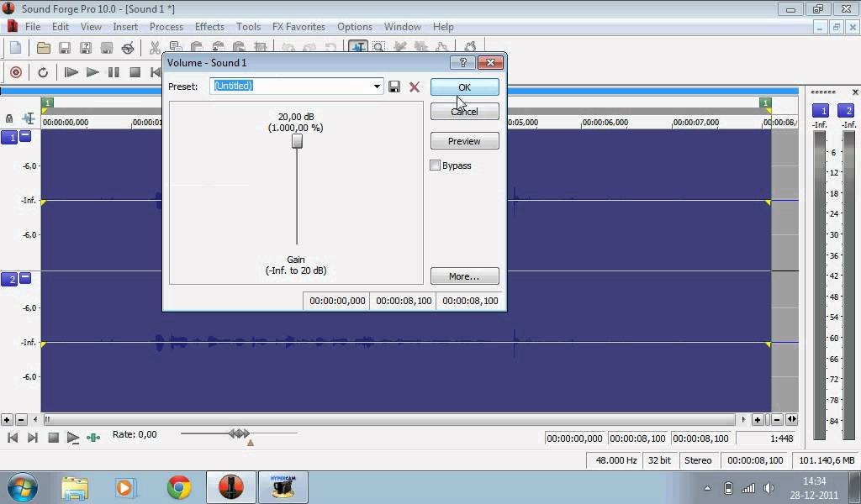The height and width of the screenshot is (504, 861).
Task: Toggle loop playback in transport bar
Action: pos(42,72)
